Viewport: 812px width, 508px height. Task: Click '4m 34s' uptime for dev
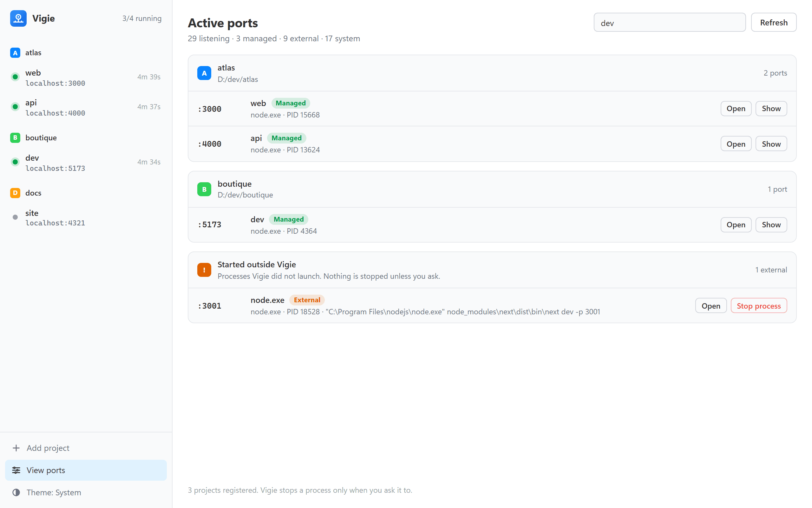click(x=149, y=162)
